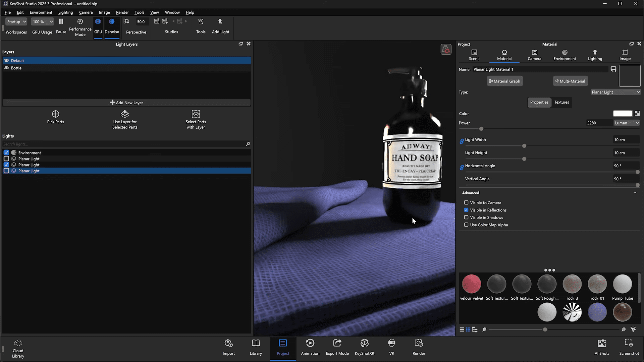Switch to the Environment tab
Image resolution: width=644 pixels, height=362 pixels.
pos(565,55)
